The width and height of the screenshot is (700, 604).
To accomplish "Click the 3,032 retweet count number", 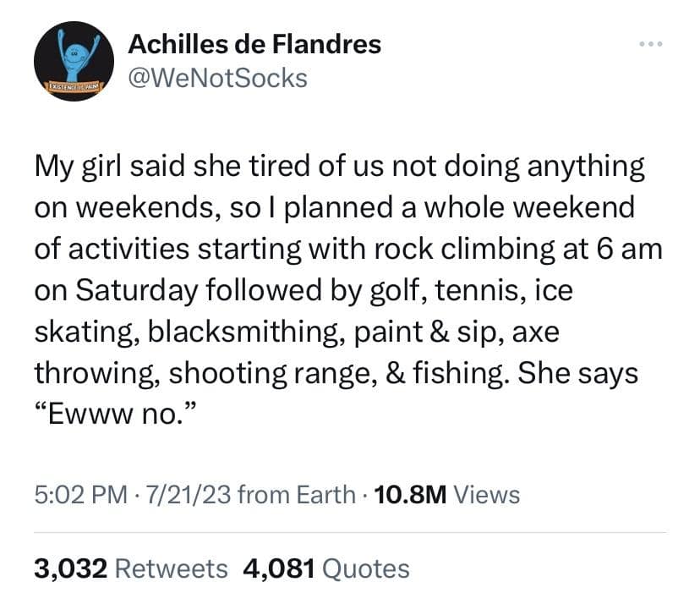I will tap(70, 568).
